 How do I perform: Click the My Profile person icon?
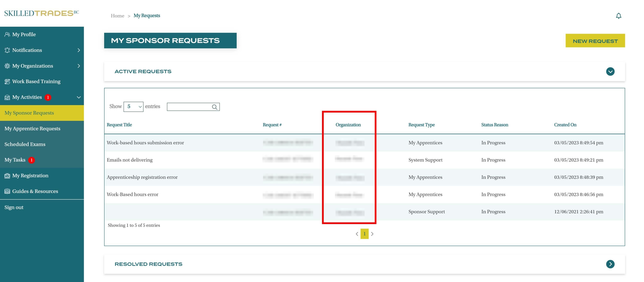(x=7, y=35)
